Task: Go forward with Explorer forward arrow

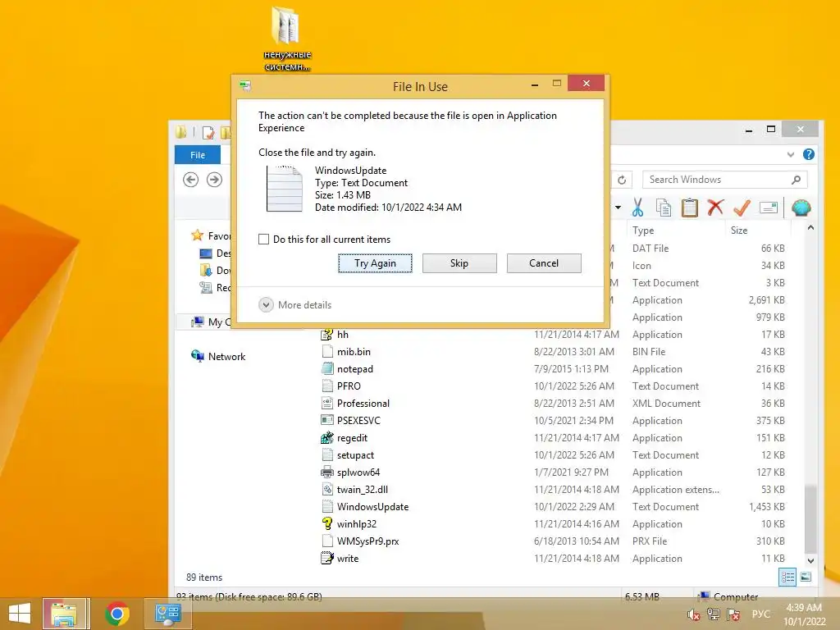Action: (214, 180)
